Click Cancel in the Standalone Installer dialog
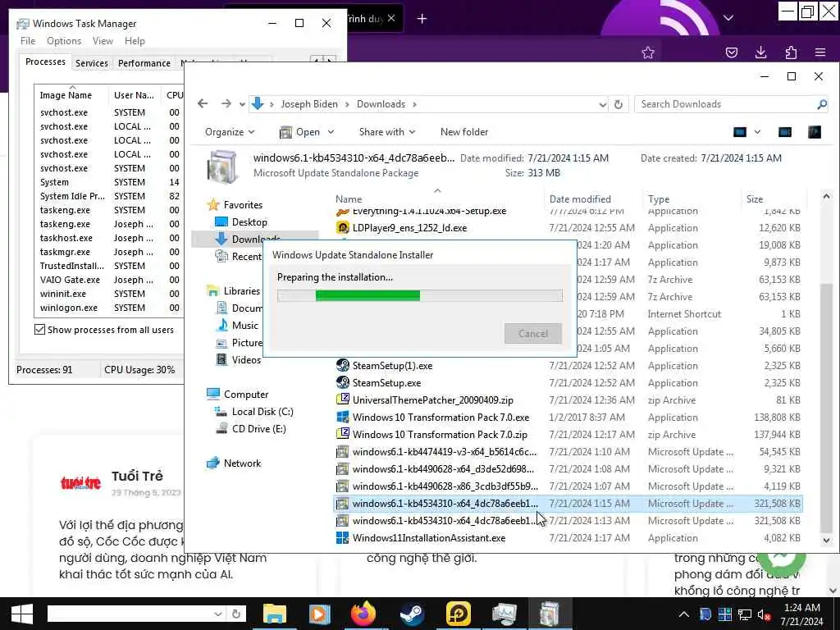The height and width of the screenshot is (630, 840). click(x=533, y=334)
